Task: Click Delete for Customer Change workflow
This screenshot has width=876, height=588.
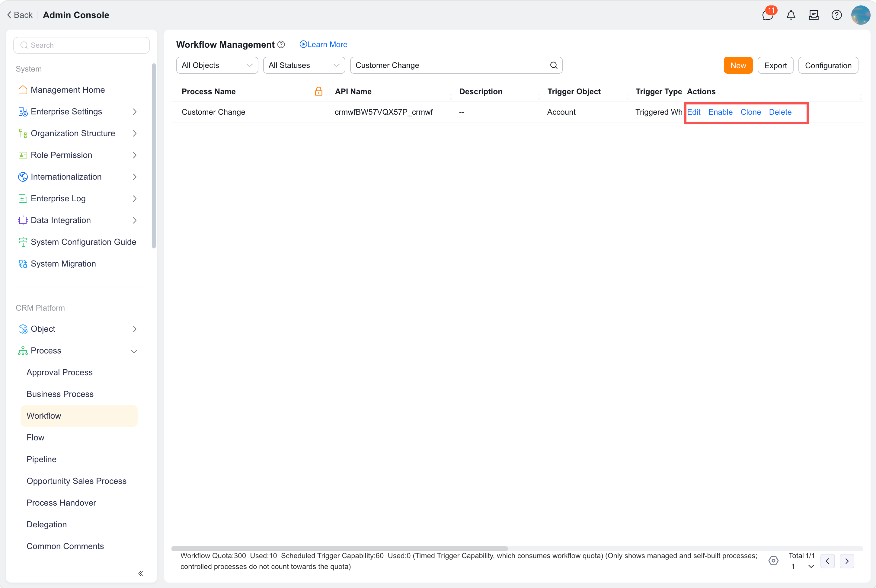Action: coord(780,112)
